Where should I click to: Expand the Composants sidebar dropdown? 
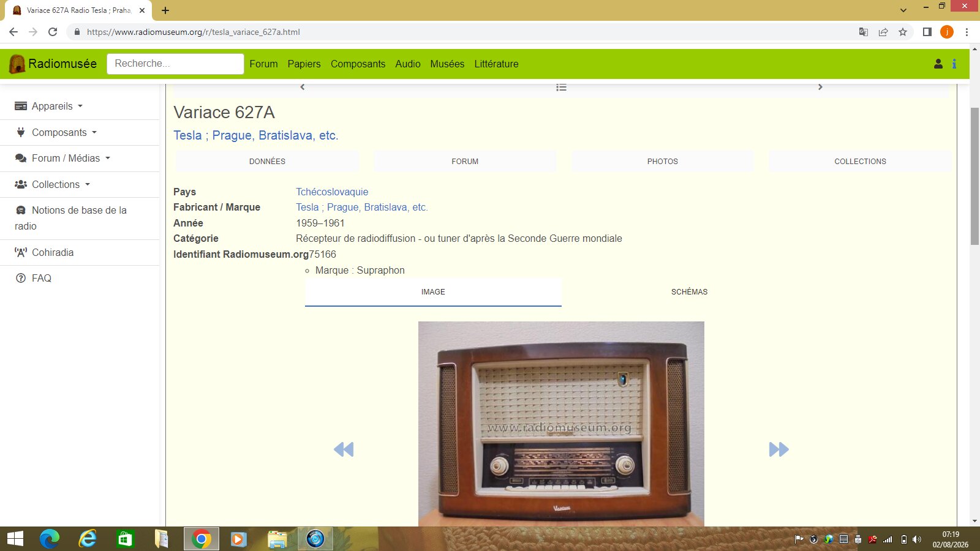coord(56,132)
